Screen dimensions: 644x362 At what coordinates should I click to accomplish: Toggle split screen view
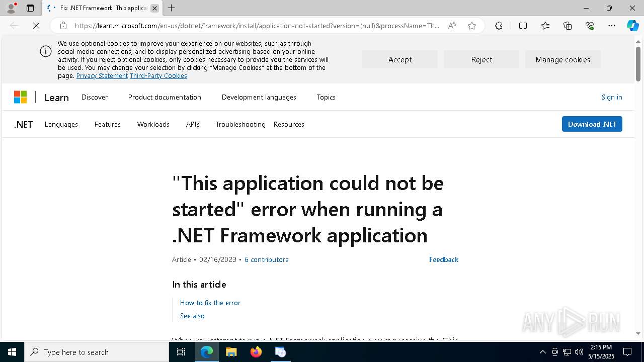pyautogui.click(x=523, y=26)
